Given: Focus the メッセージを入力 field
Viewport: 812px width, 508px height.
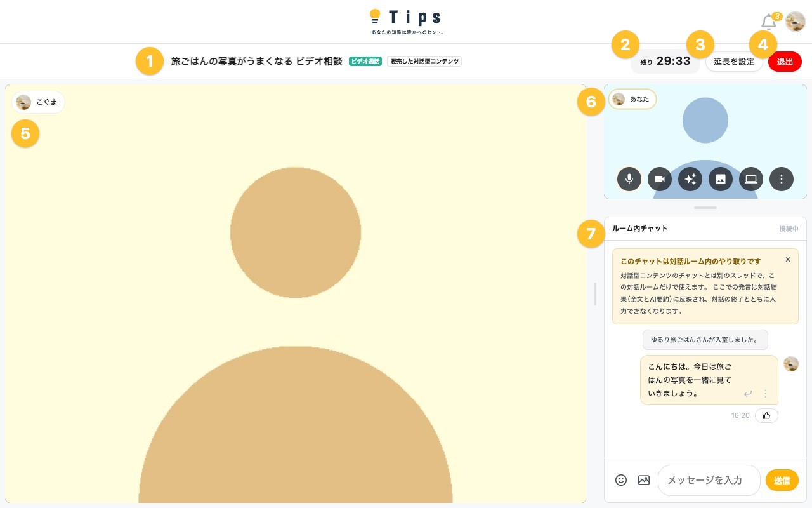Looking at the screenshot, I should pyautogui.click(x=709, y=480).
